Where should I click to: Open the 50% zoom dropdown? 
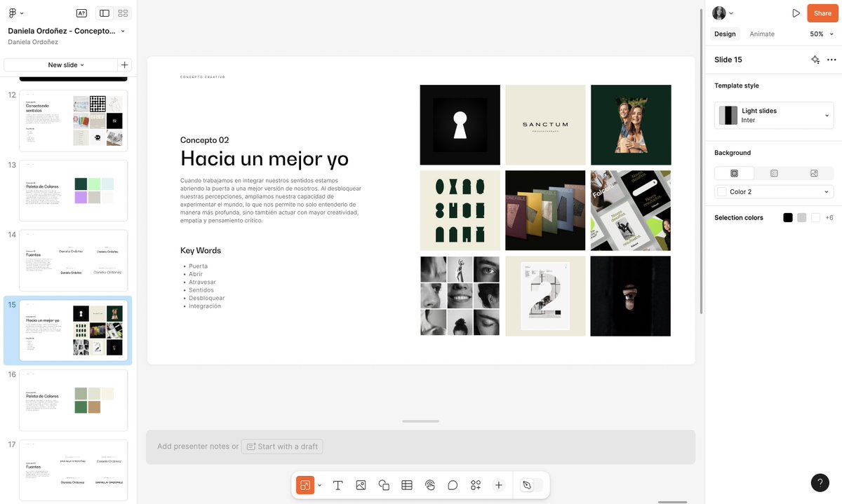(822, 34)
